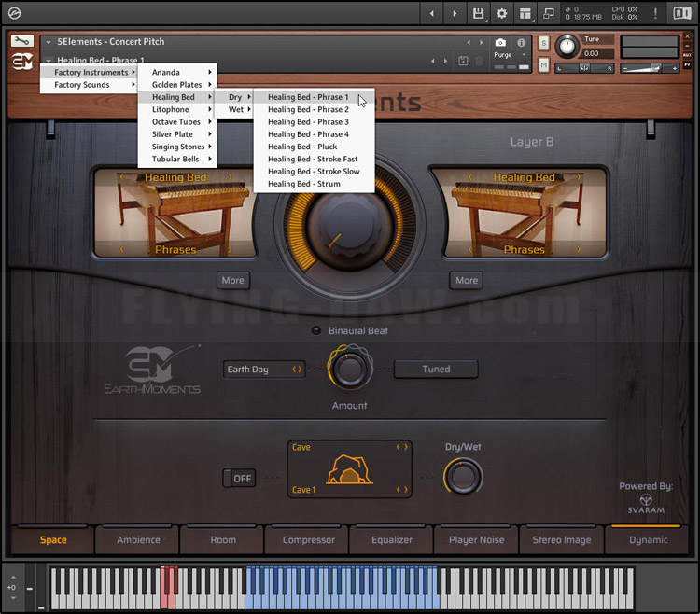Toggle the Mute M button
Viewport: 700px width, 614px height.
click(x=543, y=65)
